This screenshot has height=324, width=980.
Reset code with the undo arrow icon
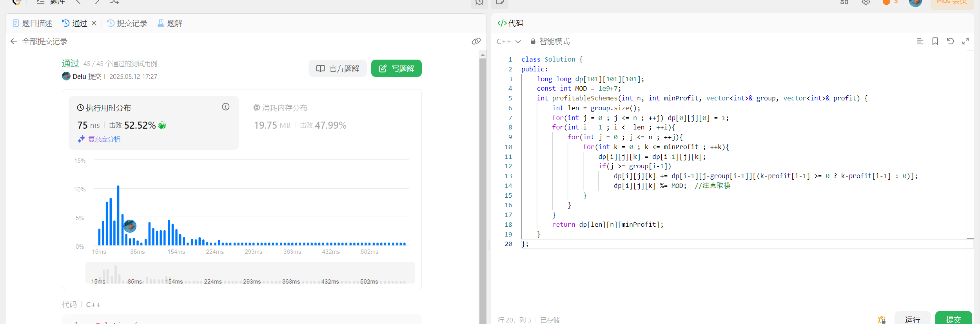(x=950, y=41)
